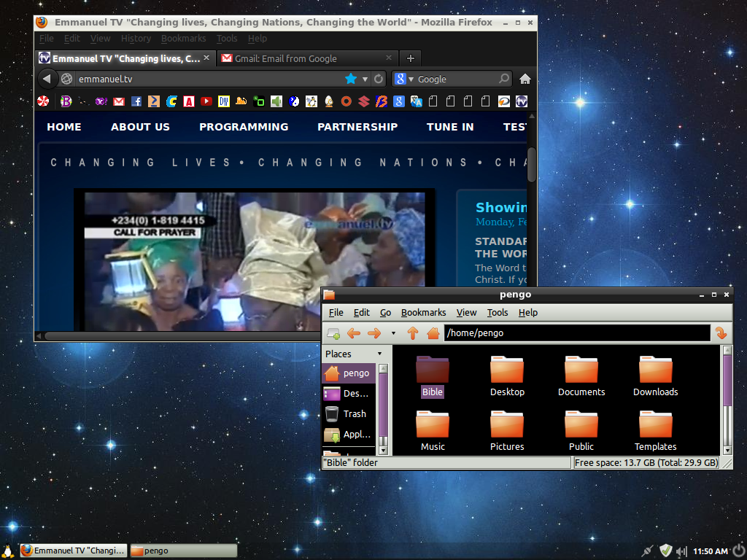Open a new Firefox tab with the plus button
The height and width of the screenshot is (560, 747).
(410, 58)
